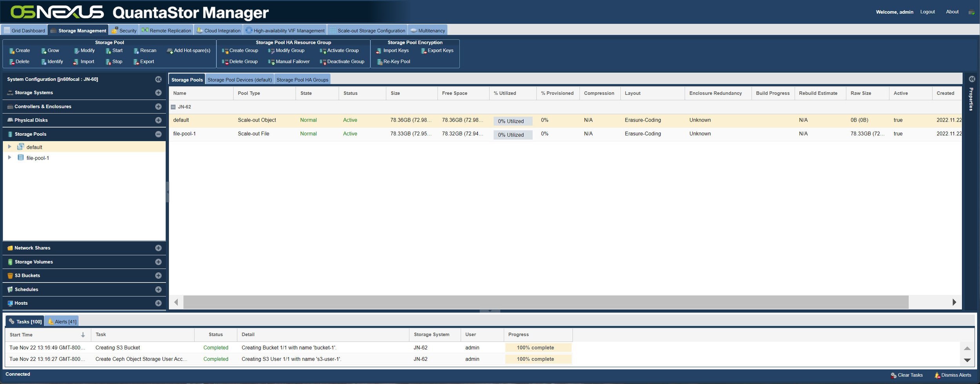Click the Create storage pool toolbar button
Image resolution: width=980 pixels, height=384 pixels.
[x=19, y=51]
